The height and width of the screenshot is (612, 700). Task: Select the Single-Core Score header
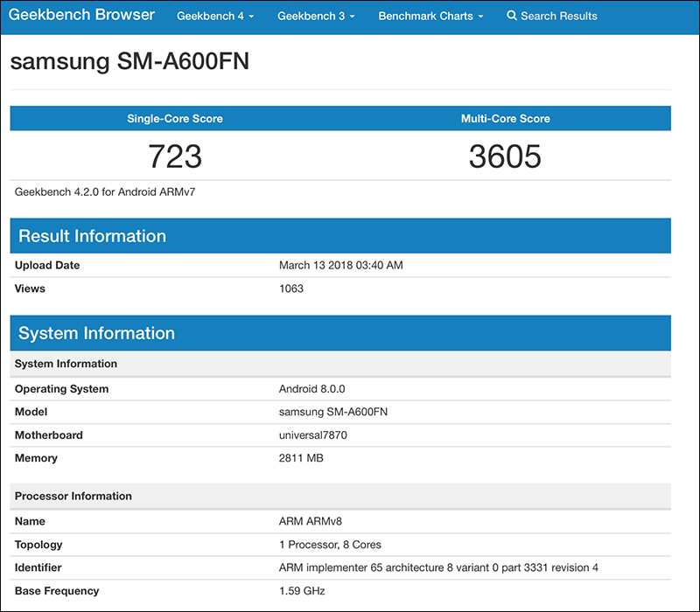[174, 118]
